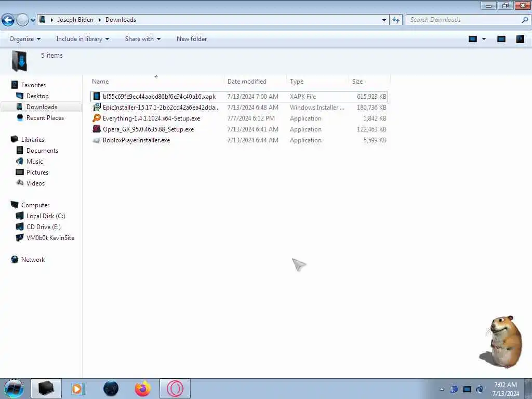Viewport: 532px width, 399px height.
Task: Change your view icon button
Action: [473, 39]
